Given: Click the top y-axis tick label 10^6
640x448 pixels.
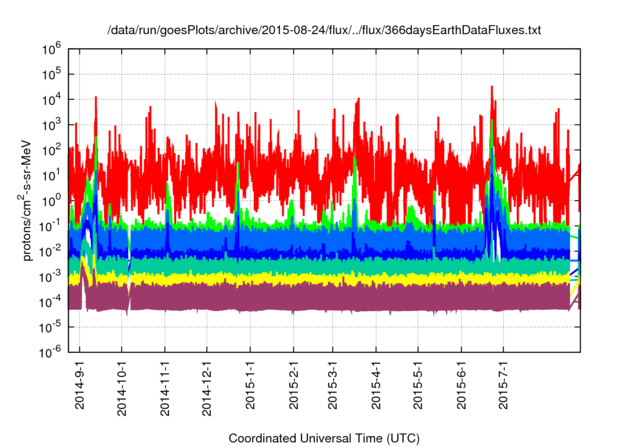Looking at the screenshot, I should pyautogui.click(x=52, y=48).
